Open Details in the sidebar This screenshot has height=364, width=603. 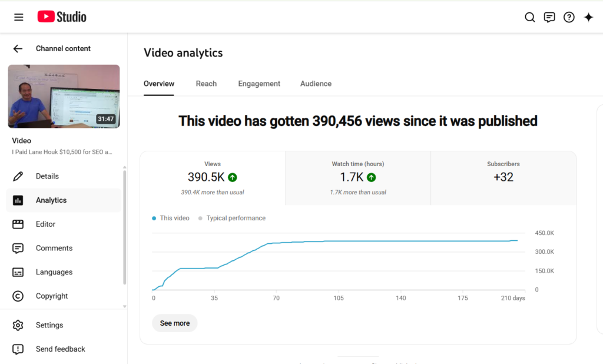(x=47, y=176)
